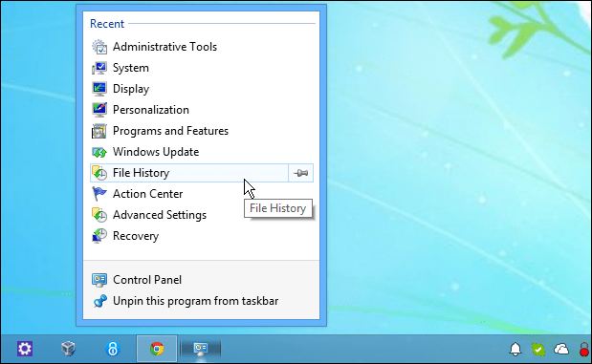Image resolution: width=592 pixels, height=364 pixels.
Task: Click the File History folder-clock icon
Action: 99,173
